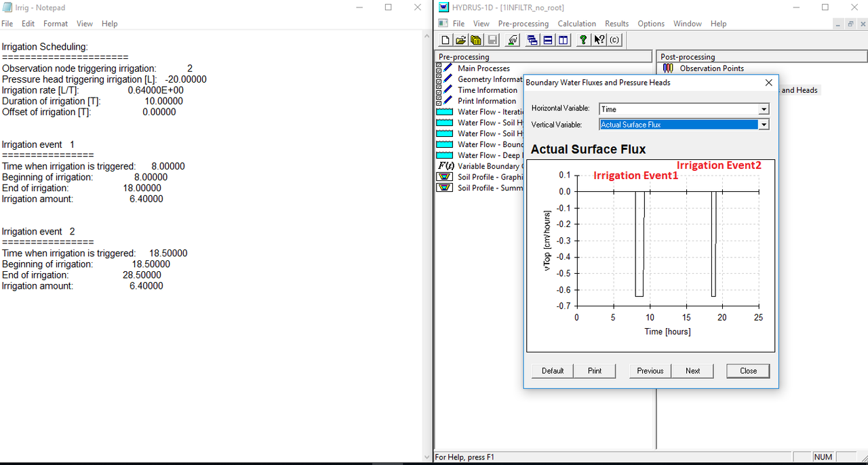Activate the context help arrow-question icon
Screen dimensions: 868x465
[599, 40]
